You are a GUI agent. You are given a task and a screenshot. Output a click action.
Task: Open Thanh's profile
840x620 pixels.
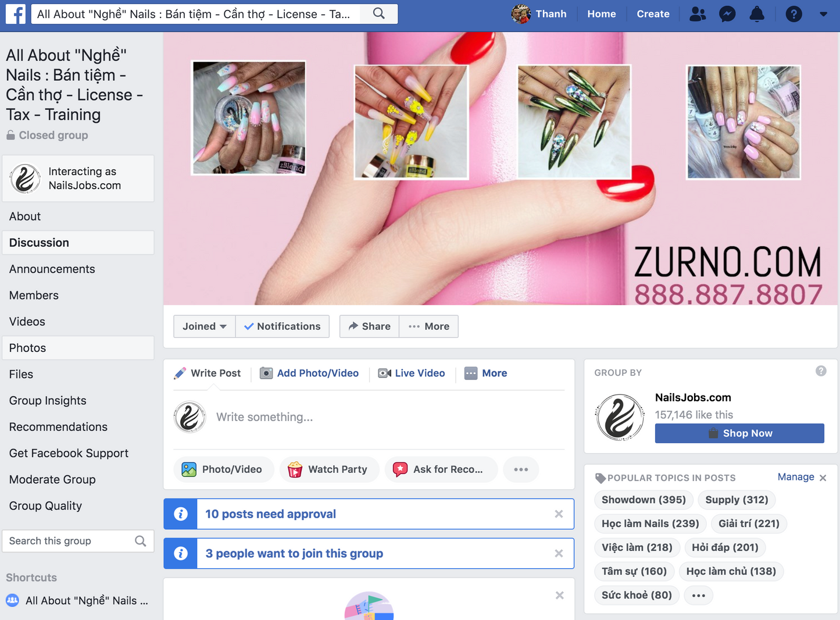(539, 14)
